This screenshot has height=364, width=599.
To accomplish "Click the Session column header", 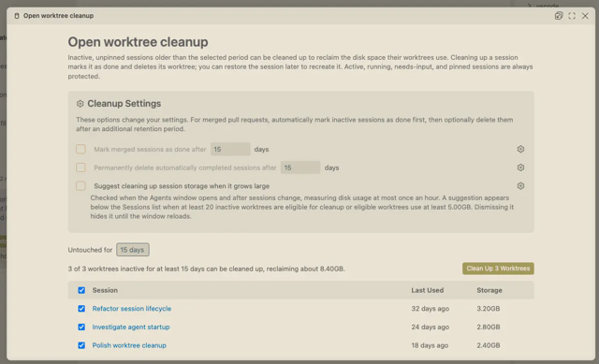I will [x=105, y=290].
